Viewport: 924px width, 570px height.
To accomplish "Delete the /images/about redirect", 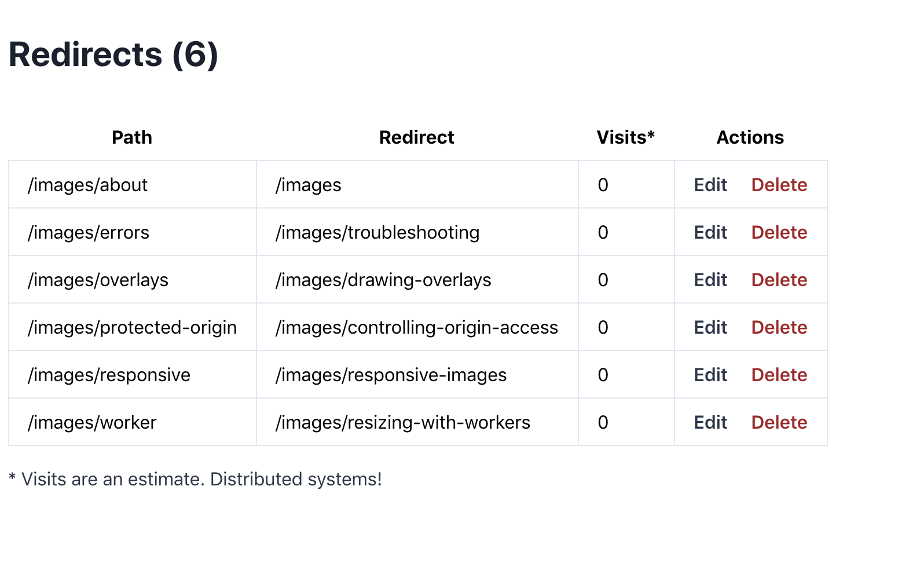I will pos(779,185).
